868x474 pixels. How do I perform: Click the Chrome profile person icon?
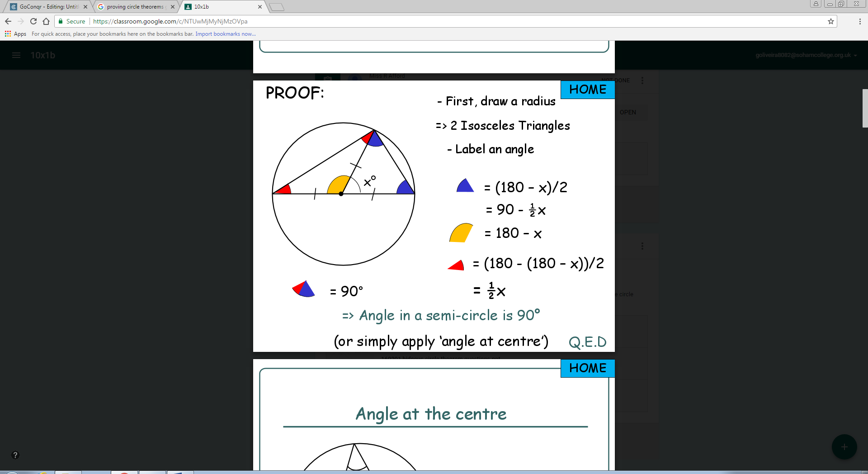[816, 4]
